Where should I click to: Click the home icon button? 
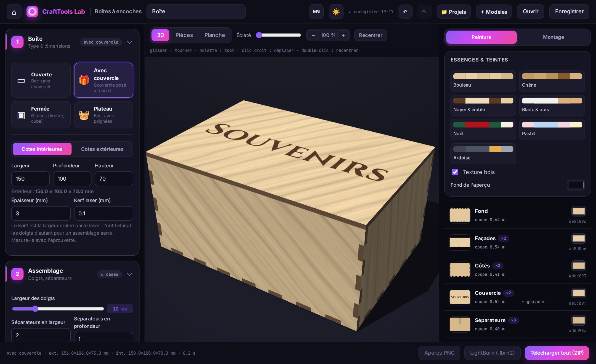coord(14,12)
